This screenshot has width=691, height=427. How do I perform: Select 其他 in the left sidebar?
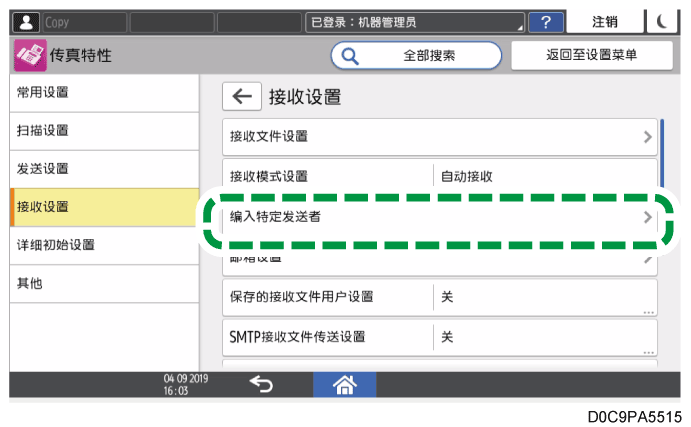click(100, 283)
